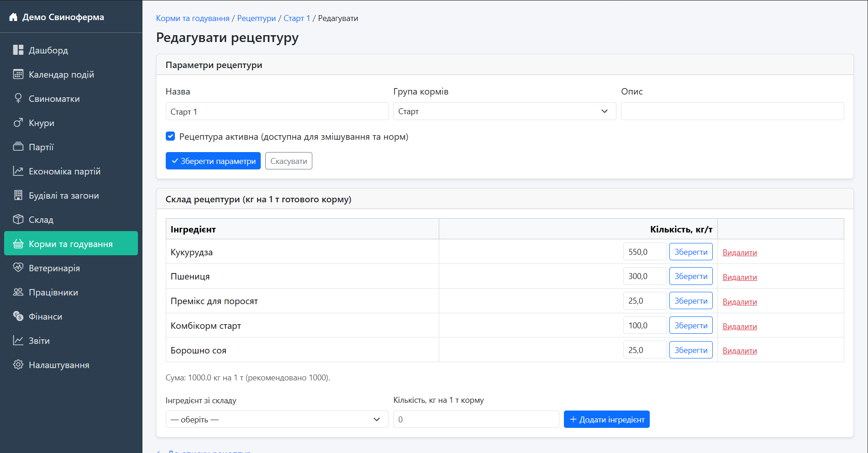
Task: Click the gear icon for Налаштування
Action: (x=18, y=365)
